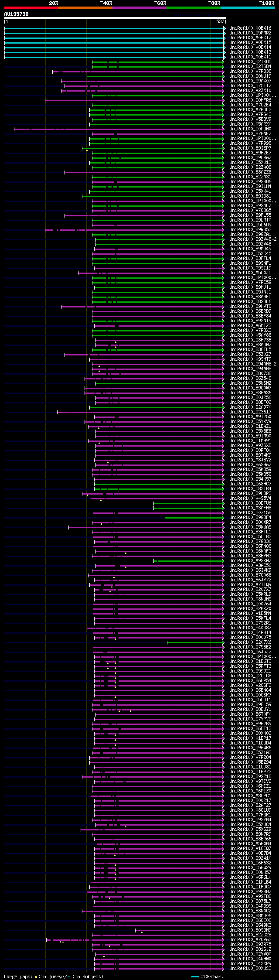This screenshot has height=980, width=279.
Task: Select label UniRef100_C5XSZ9
Action: pos(250,830)
